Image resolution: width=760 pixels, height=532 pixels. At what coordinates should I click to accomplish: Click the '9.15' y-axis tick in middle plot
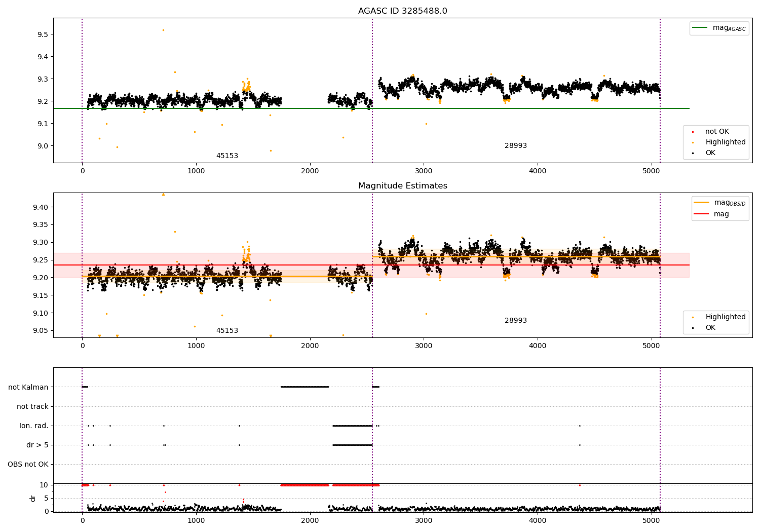[x=41, y=295]
